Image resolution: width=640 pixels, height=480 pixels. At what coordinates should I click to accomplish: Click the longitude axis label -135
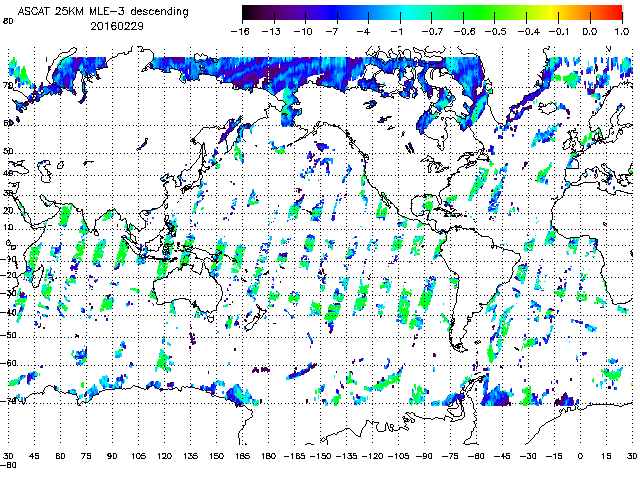pyautogui.click(x=347, y=456)
